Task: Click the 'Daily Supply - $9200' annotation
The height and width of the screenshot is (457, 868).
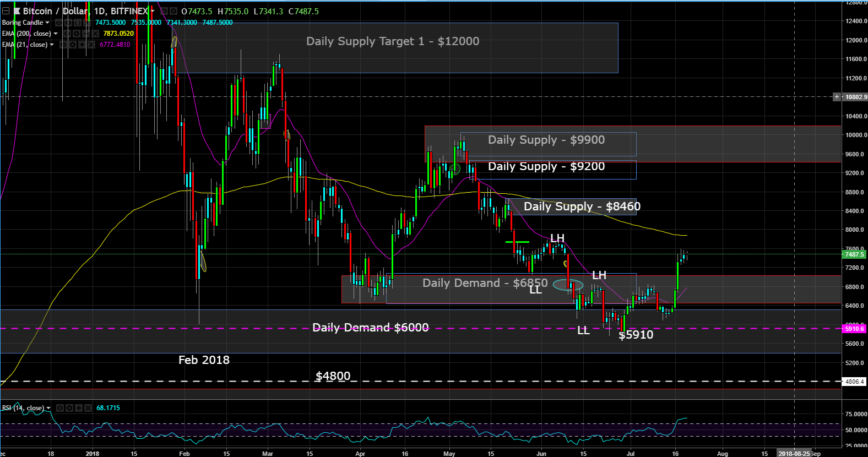Action: click(x=546, y=166)
